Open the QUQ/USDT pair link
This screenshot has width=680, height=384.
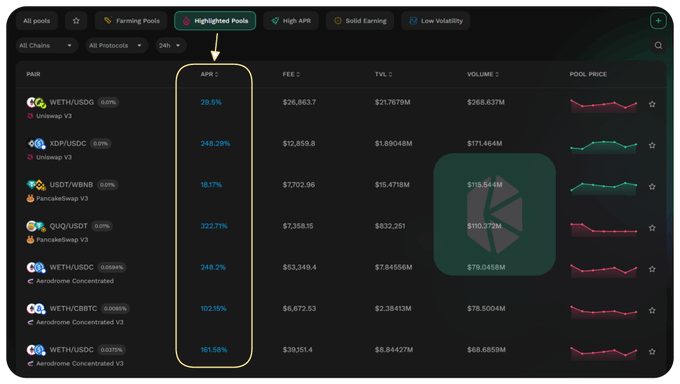69,226
